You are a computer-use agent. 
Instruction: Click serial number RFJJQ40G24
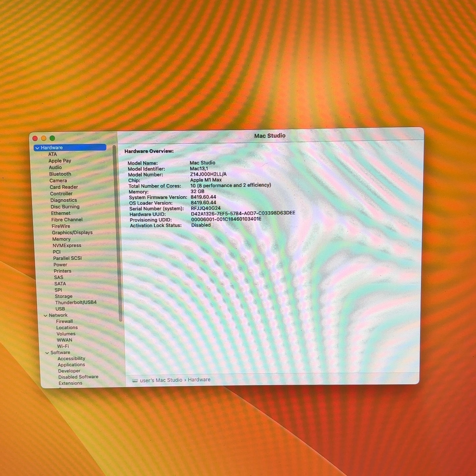point(206,209)
